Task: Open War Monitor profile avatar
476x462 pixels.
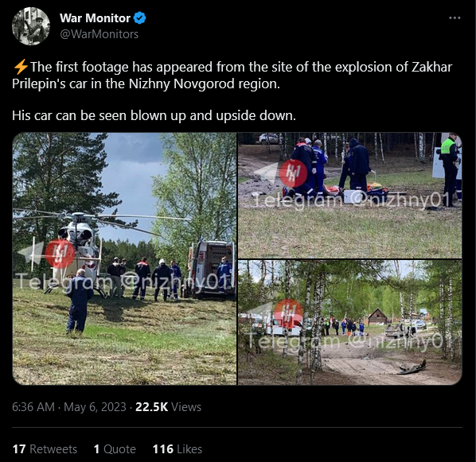Action: pyautogui.click(x=31, y=26)
